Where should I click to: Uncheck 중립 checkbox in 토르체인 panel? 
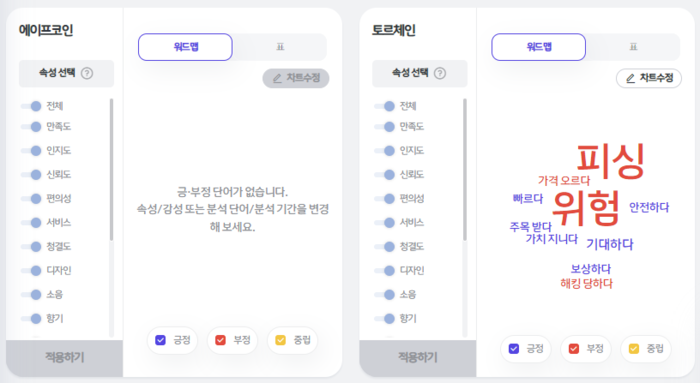tap(634, 349)
